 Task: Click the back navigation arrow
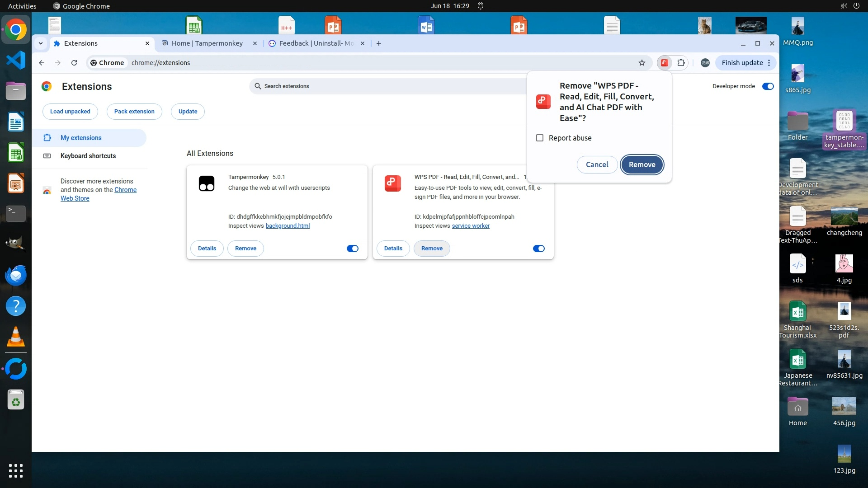(42, 63)
